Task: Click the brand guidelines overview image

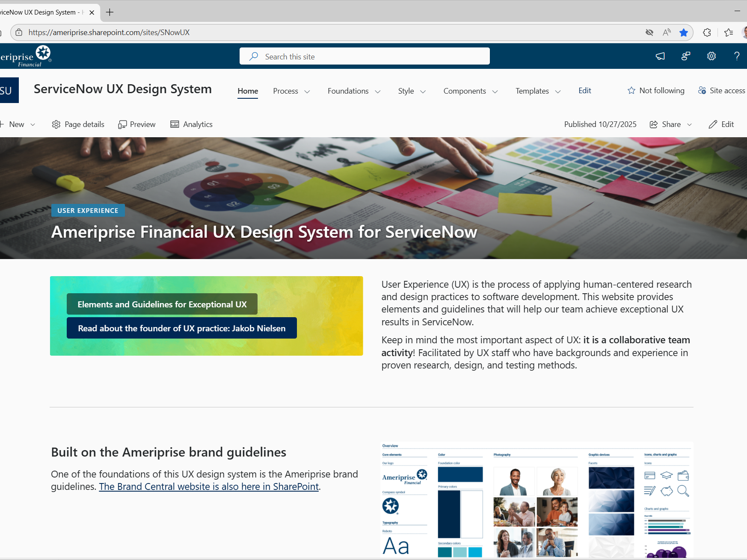Action: coord(537,500)
